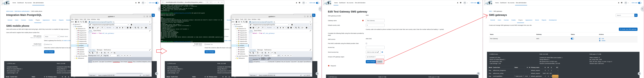Click Edit link for Test Gateway
The image size is (644, 78).
point(603,38)
